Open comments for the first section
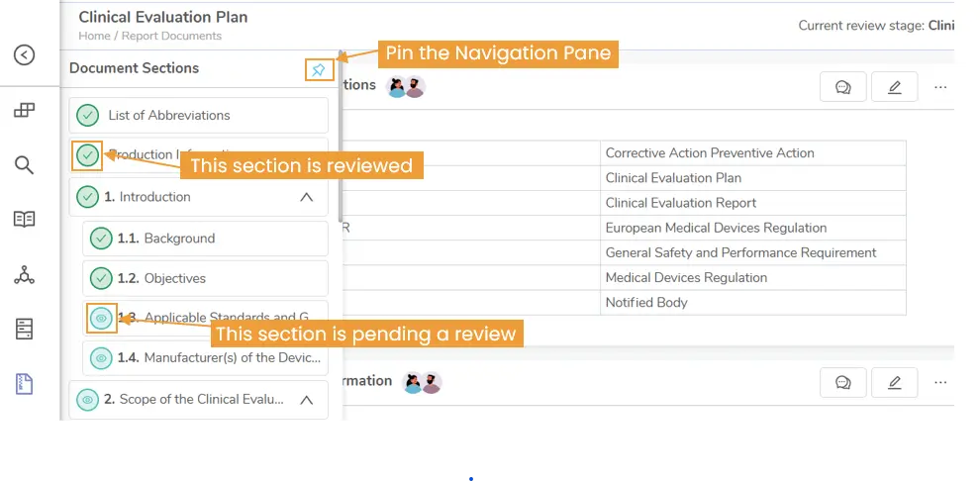Image resolution: width=980 pixels, height=482 pixels. coord(843,87)
